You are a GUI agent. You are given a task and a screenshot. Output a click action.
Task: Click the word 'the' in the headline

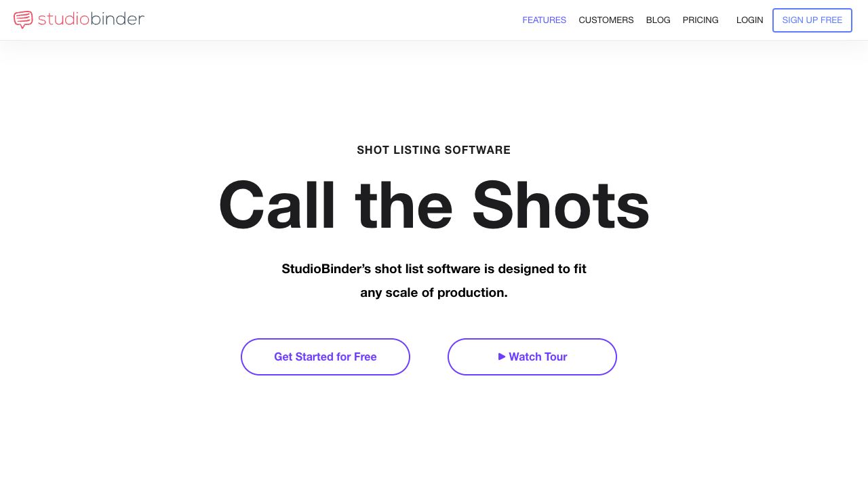[403, 205]
